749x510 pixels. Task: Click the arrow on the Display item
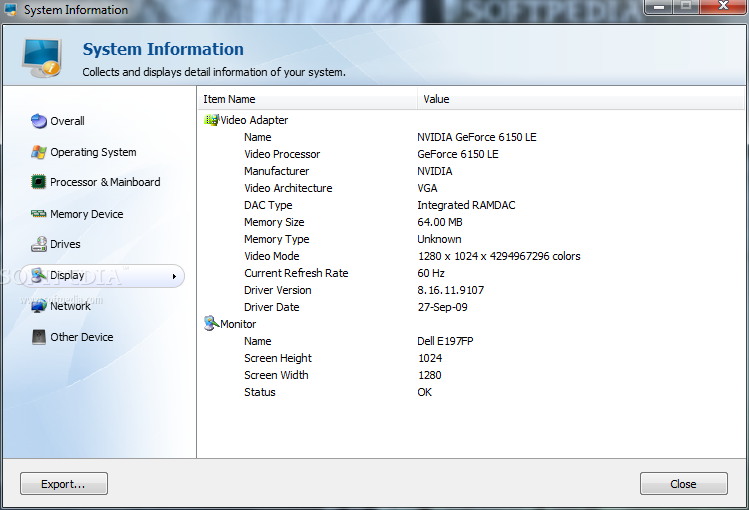(174, 276)
